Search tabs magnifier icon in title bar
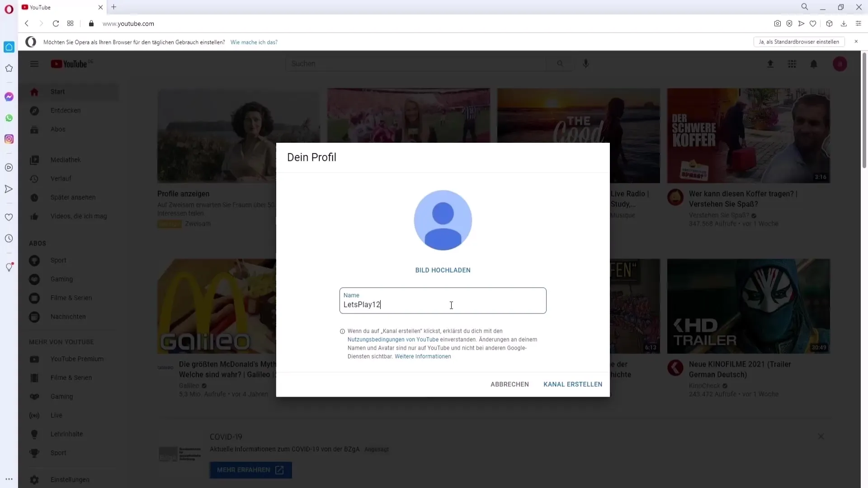This screenshot has width=868, height=488. coord(805,7)
